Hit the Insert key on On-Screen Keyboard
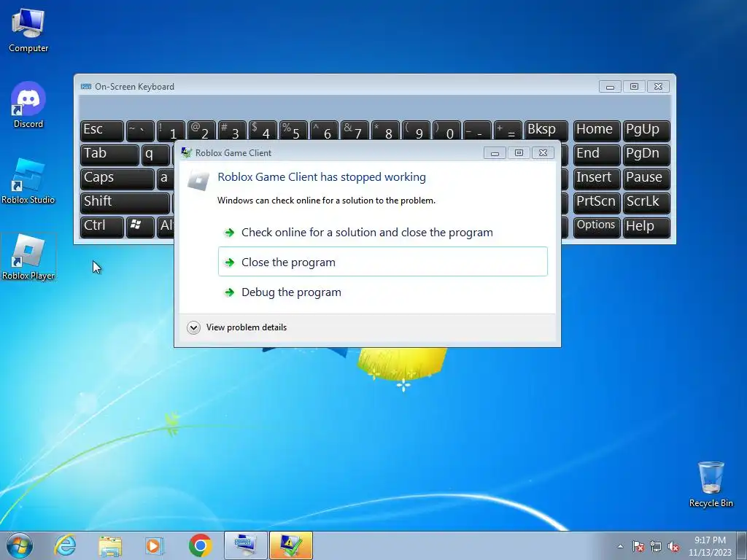 pos(597,179)
